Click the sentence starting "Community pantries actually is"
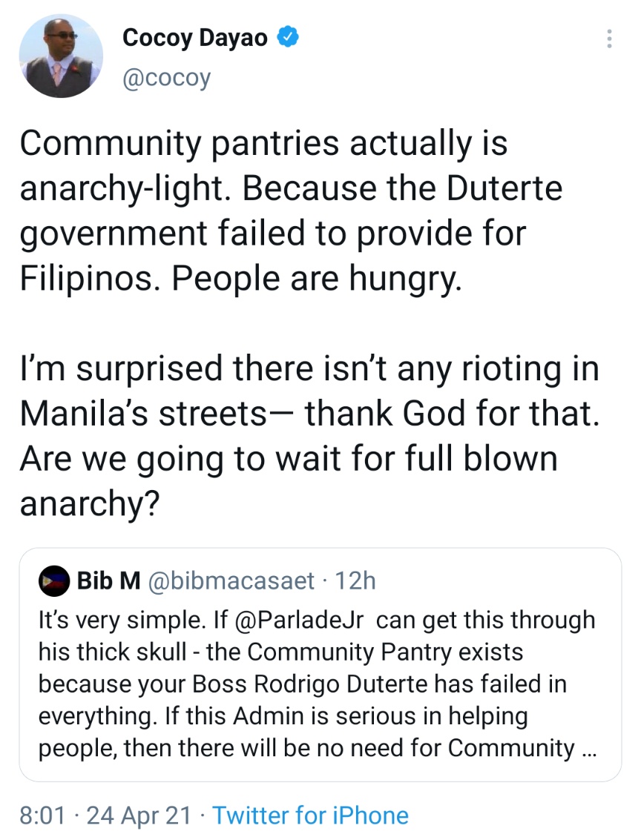The height and width of the screenshot is (840, 641). [263, 143]
